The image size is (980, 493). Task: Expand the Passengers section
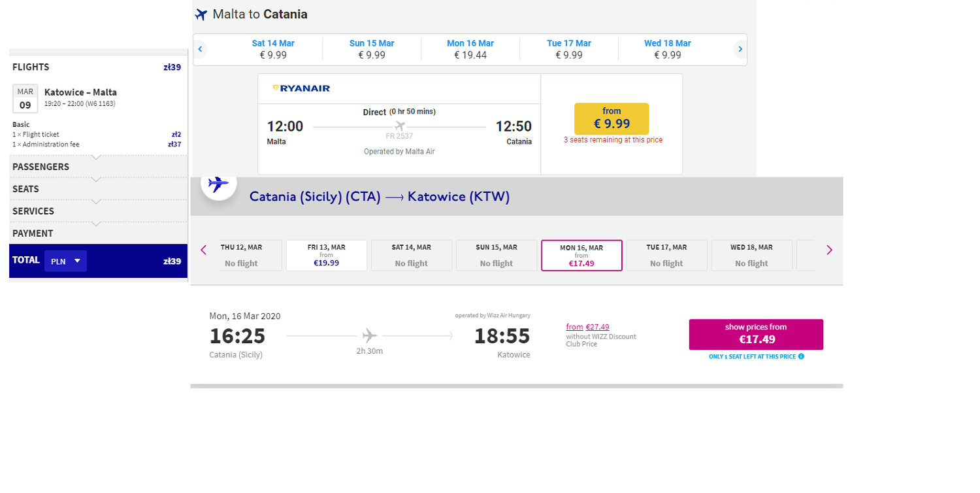pos(98,167)
